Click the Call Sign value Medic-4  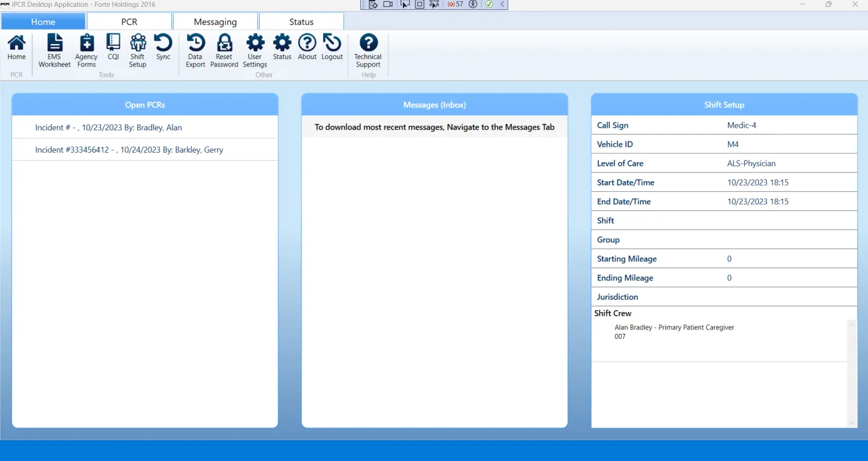pyautogui.click(x=742, y=125)
